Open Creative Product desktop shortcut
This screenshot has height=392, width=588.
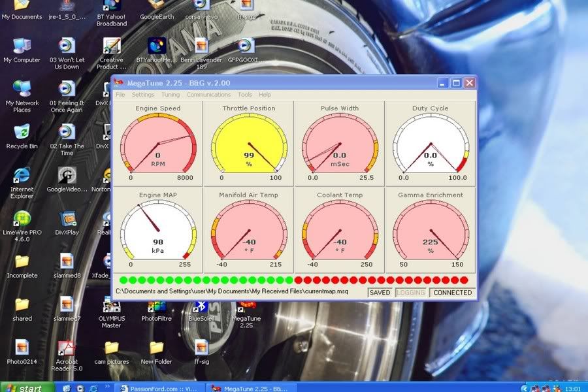tap(111, 54)
